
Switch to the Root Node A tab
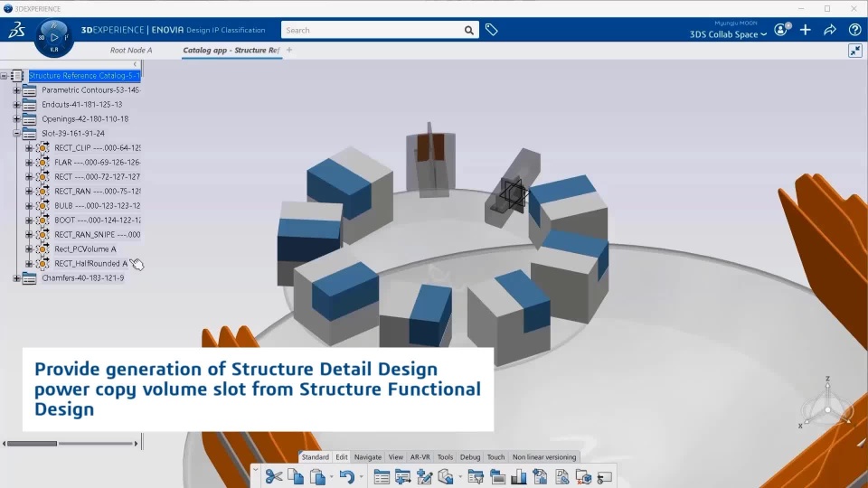pos(130,50)
